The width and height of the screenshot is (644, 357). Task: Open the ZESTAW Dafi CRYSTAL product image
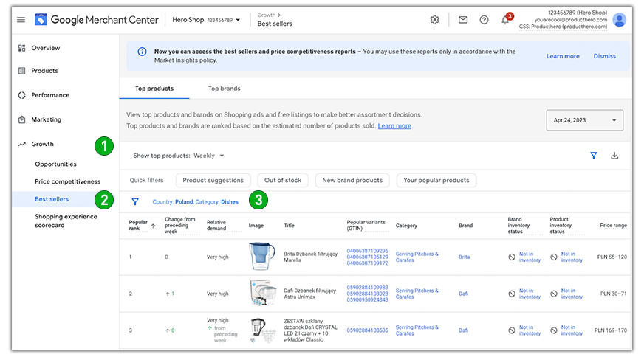(263, 330)
